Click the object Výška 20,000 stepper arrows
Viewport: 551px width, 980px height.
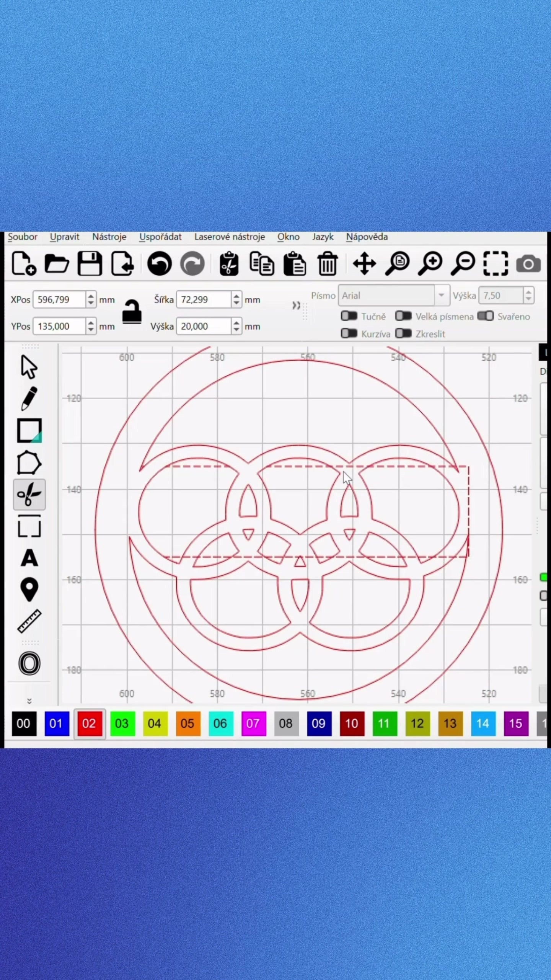pos(236,326)
